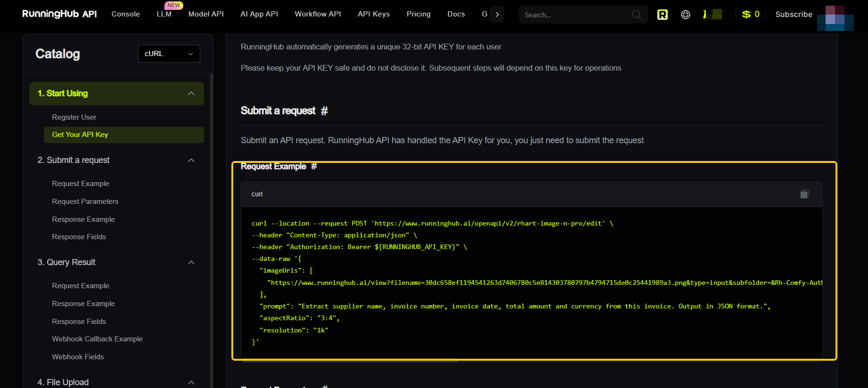Select Get Your API Key in the catalog
868x388 pixels.
(x=124, y=135)
